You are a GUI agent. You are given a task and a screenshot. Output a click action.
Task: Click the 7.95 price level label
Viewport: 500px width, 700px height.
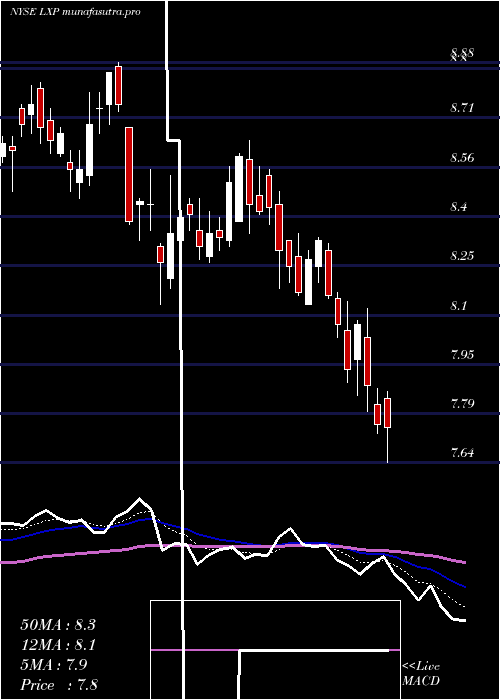(462, 355)
